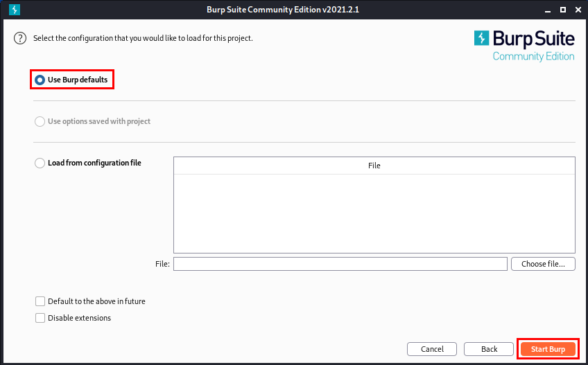Viewport: 588px width, 365px height.
Task: Click the 'File:' label
Action: (x=162, y=264)
